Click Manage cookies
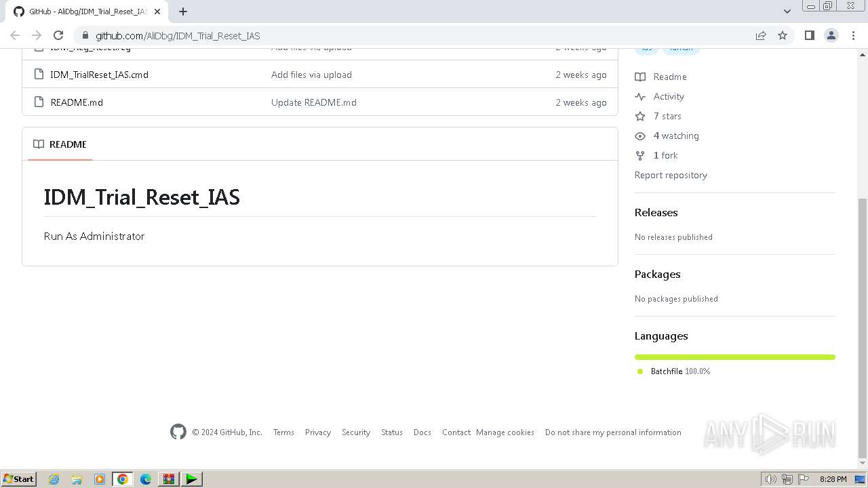This screenshot has height=488, width=868. coord(505,432)
